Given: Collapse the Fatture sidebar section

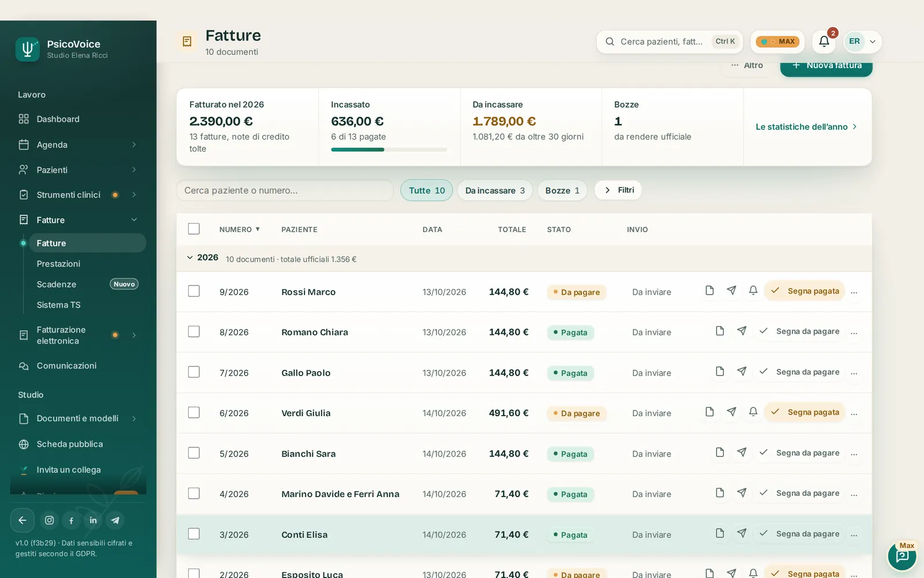Looking at the screenshot, I should pyautogui.click(x=134, y=220).
